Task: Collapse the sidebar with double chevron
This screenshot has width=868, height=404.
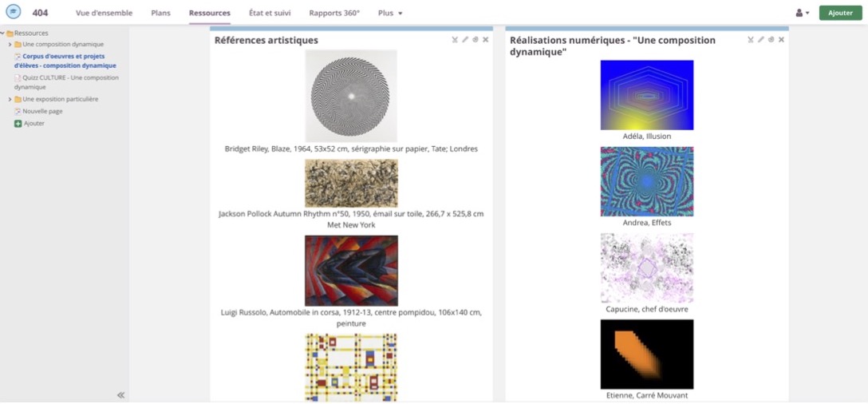Action: (121, 394)
